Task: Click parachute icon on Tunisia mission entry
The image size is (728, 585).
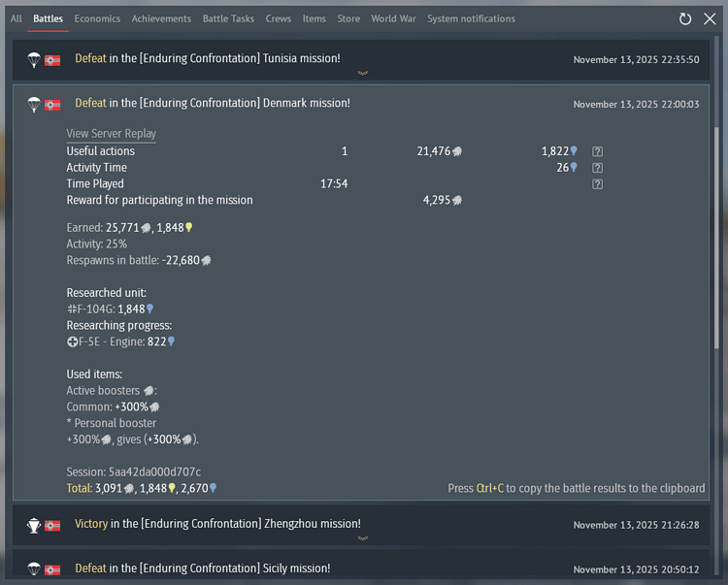Action: (34, 59)
